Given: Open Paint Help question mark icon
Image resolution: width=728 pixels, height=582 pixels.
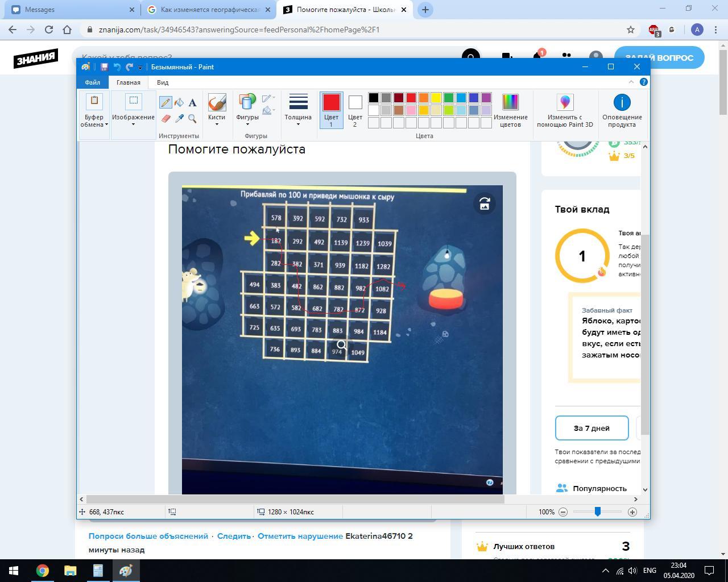Looking at the screenshot, I should (644, 82).
